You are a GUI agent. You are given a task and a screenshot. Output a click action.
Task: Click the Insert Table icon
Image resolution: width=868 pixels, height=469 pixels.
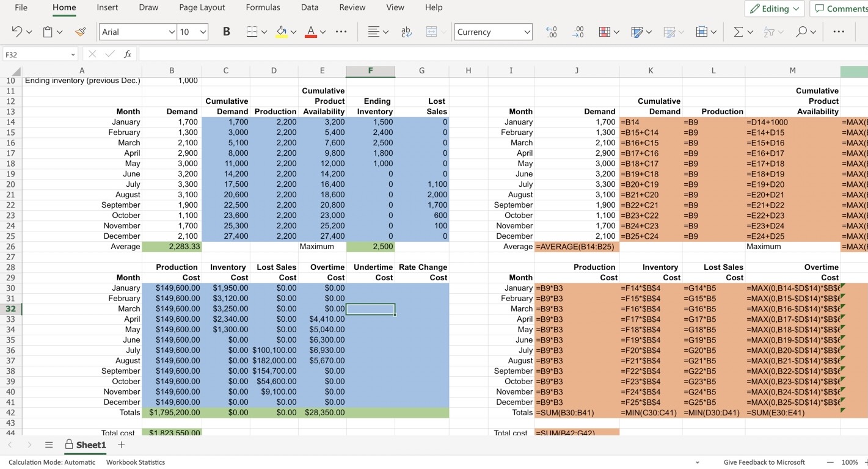pos(701,32)
